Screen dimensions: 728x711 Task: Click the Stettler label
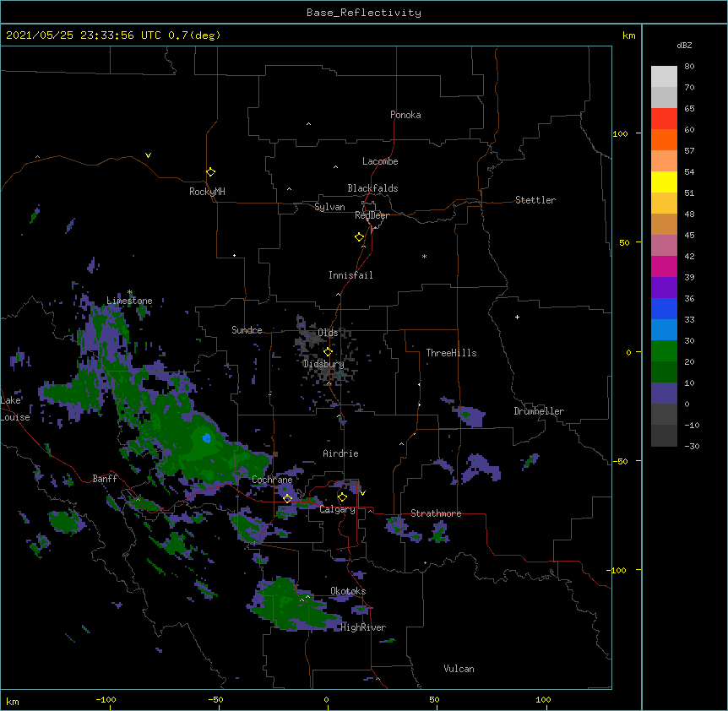pyautogui.click(x=535, y=200)
